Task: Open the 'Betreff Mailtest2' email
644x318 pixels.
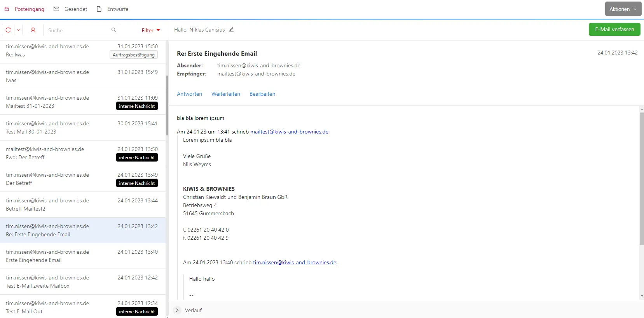Action: point(83,205)
